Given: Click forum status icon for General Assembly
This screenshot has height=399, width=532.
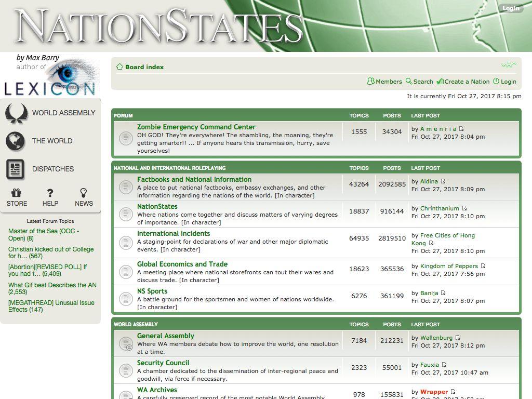Looking at the screenshot, I should coord(126,343).
